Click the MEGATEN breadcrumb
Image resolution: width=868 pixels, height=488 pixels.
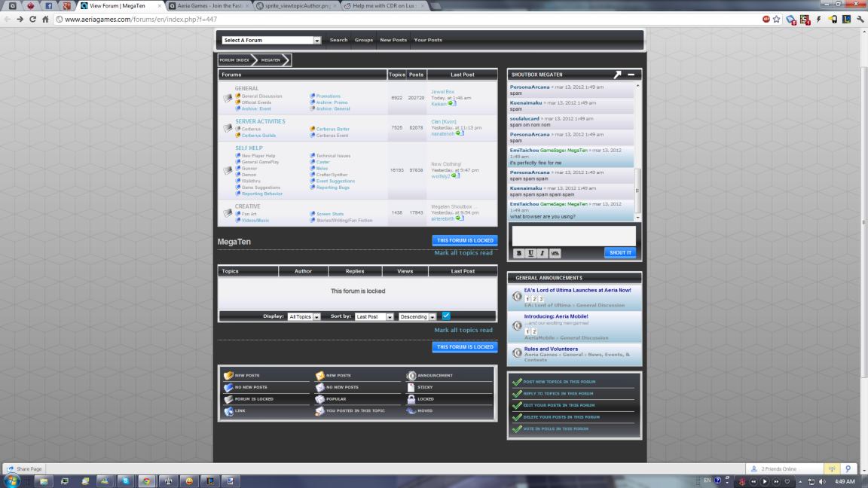270,59
